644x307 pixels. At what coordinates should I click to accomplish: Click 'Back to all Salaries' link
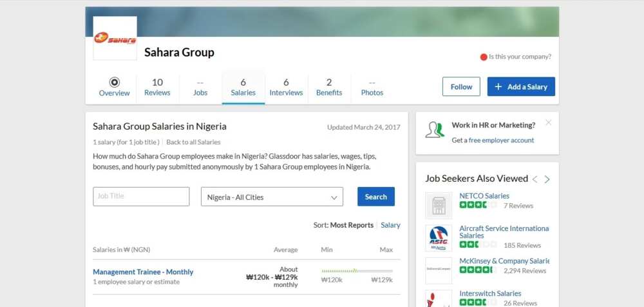[193, 142]
